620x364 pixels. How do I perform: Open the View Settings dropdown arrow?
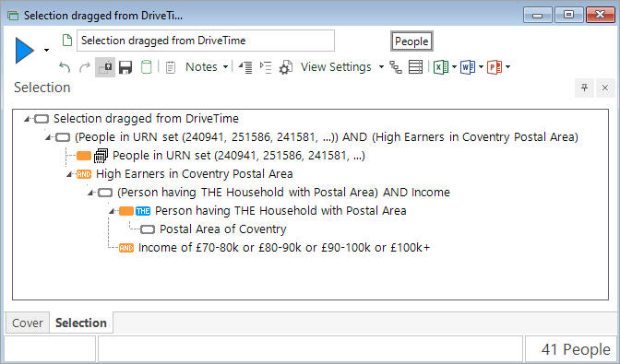(381, 67)
